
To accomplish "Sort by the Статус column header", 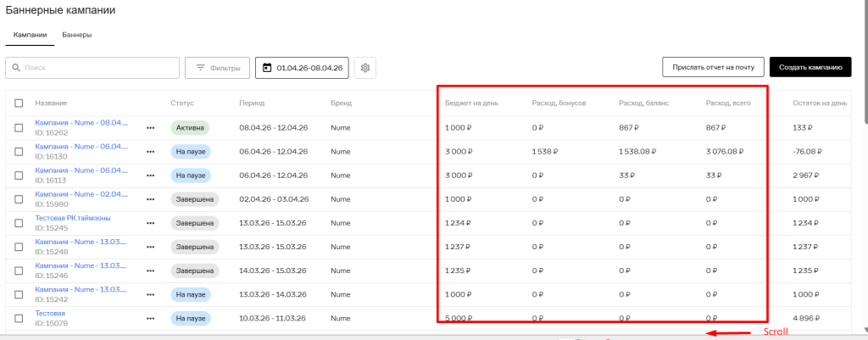I will pyautogui.click(x=182, y=103).
